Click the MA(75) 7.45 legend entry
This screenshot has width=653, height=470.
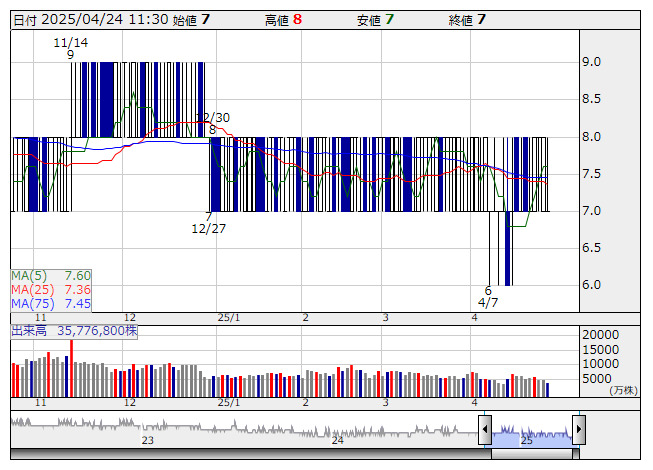click(x=51, y=303)
